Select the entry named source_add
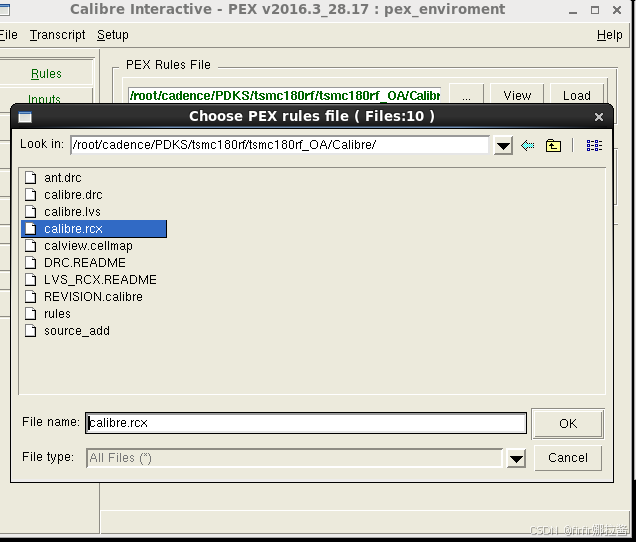The width and height of the screenshot is (636, 542). [x=77, y=331]
